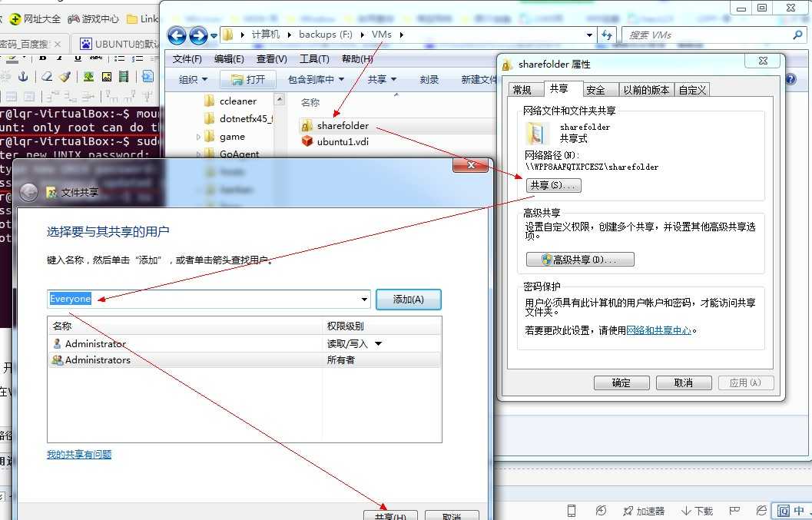The height and width of the screenshot is (520, 812).
Task: Click the 打开 toolbar button
Action: pyautogui.click(x=248, y=79)
